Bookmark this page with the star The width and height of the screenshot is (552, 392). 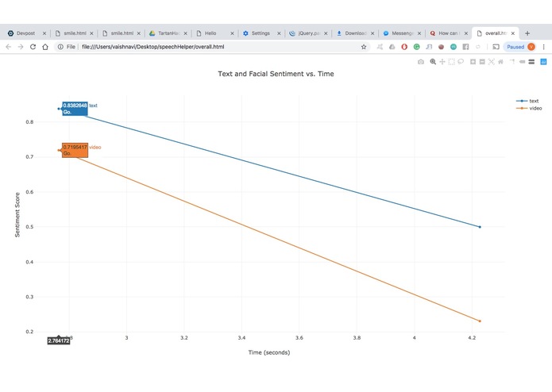(364, 47)
